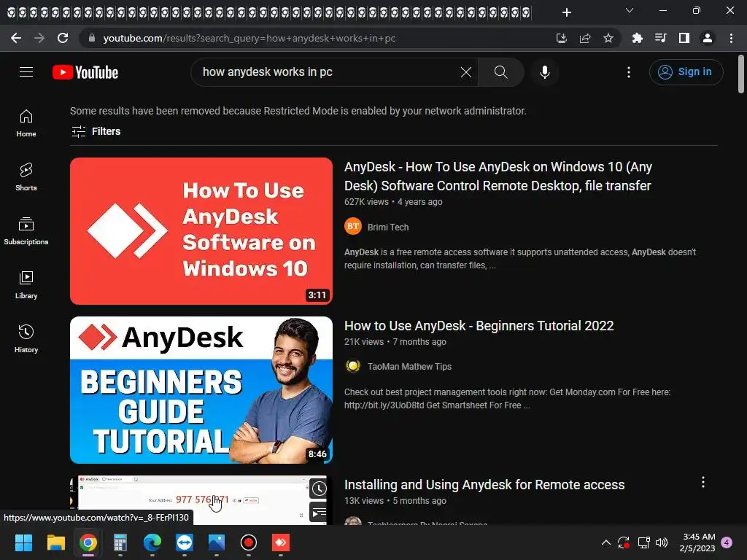Open the tab search dropdown arrow
This screenshot has height=560, width=747.
click(630, 10)
